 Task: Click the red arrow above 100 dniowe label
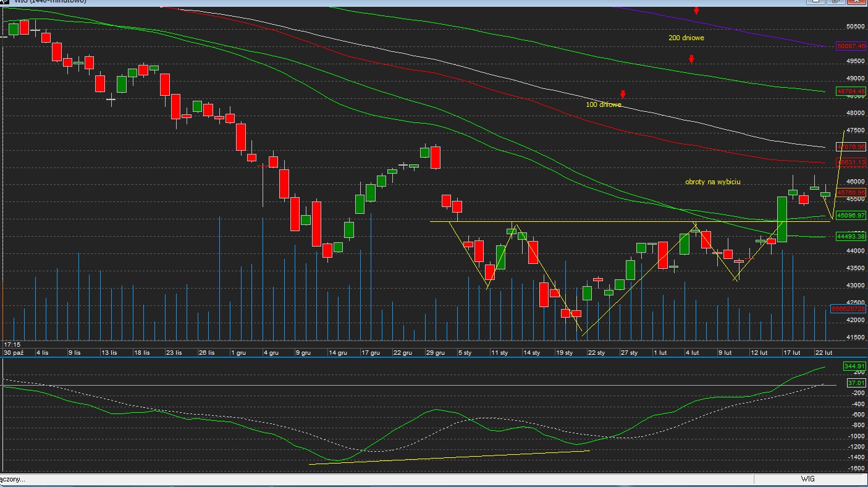[x=623, y=95]
